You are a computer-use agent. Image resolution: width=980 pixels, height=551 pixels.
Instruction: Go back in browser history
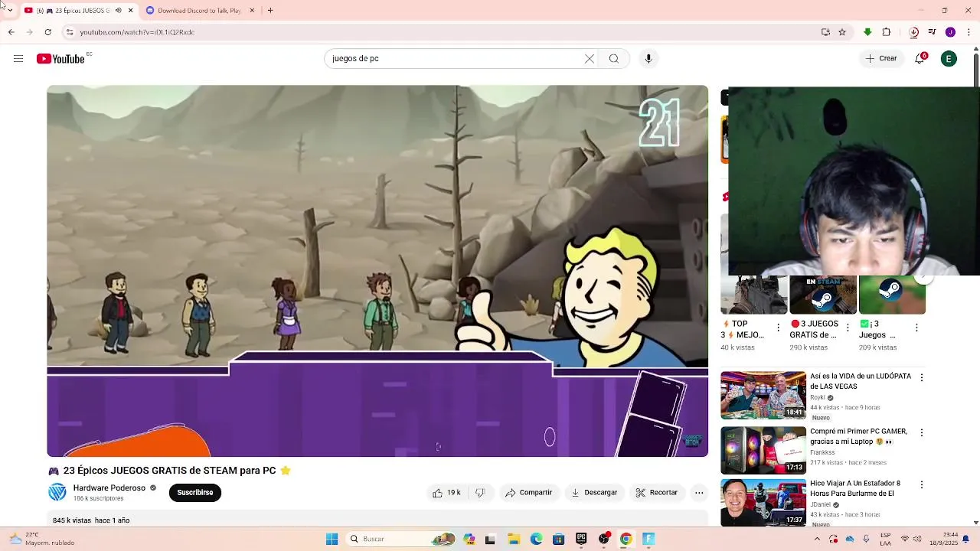(x=11, y=32)
